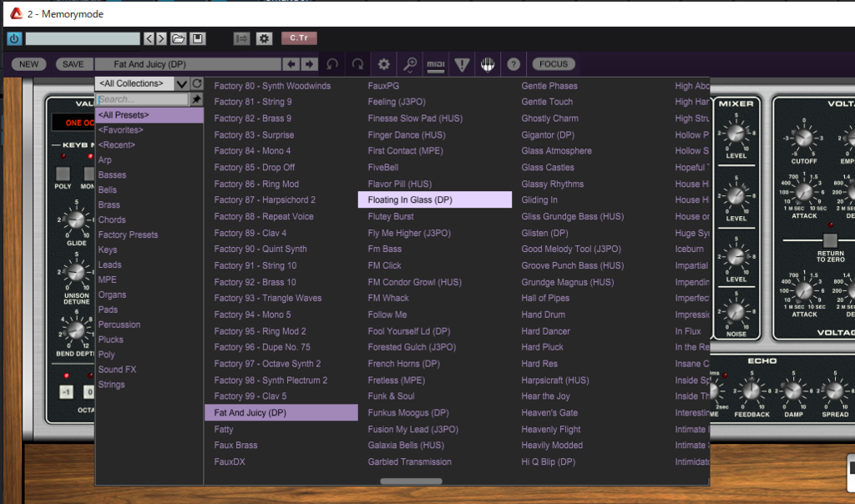Open the Fat And Juicy (DP) preset name field
This screenshot has height=504, width=855.
pos(188,64)
